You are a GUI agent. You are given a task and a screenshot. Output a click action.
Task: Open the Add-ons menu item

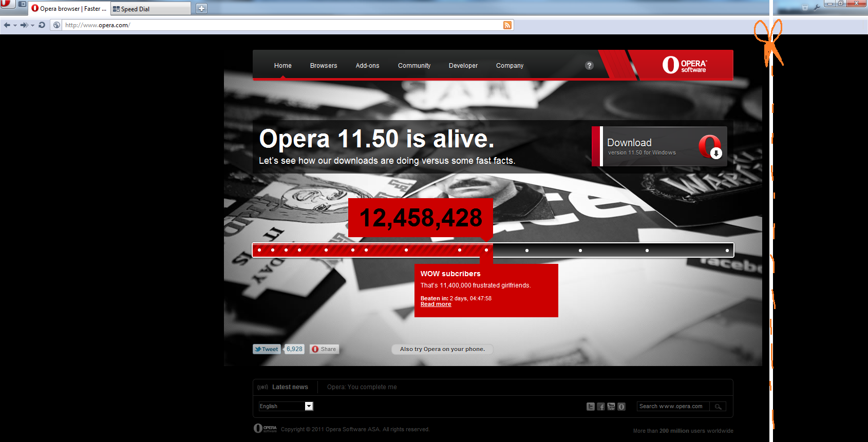[368, 66]
